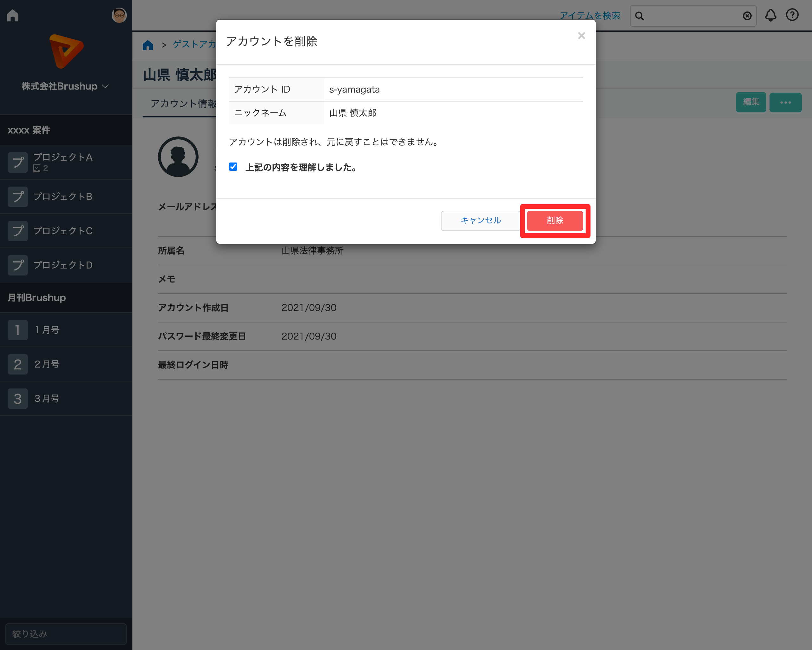Click the home icon in sidebar
The image size is (812, 650).
pyautogui.click(x=13, y=16)
